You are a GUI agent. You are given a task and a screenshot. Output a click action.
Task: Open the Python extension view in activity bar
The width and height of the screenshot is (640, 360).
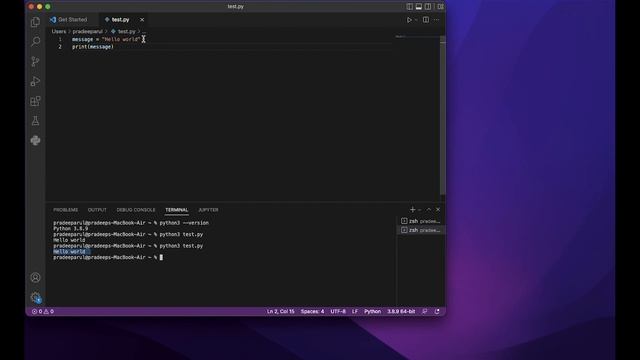coord(36,140)
